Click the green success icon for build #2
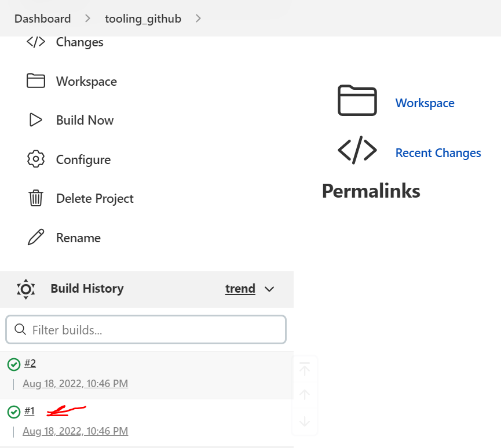 pos(14,364)
